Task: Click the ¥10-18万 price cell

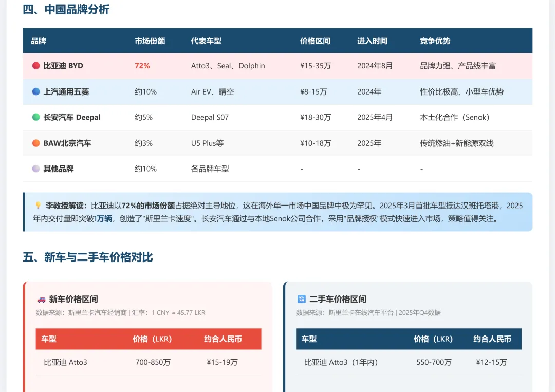Action: tap(316, 143)
